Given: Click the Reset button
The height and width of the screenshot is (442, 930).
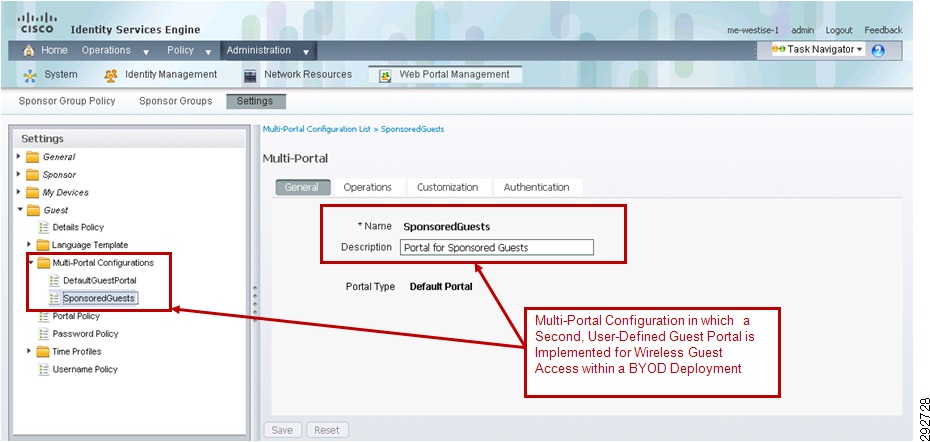Looking at the screenshot, I should point(327,430).
